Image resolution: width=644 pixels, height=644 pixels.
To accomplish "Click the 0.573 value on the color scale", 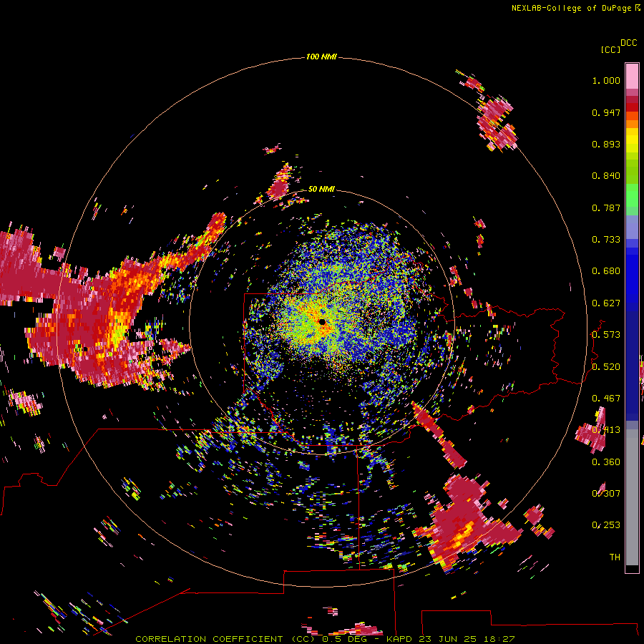I will click(606, 335).
